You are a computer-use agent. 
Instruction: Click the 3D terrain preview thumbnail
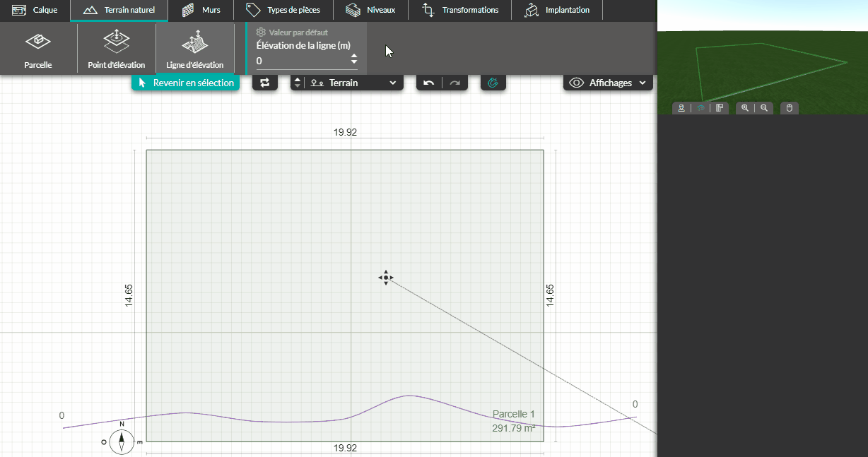click(763, 57)
